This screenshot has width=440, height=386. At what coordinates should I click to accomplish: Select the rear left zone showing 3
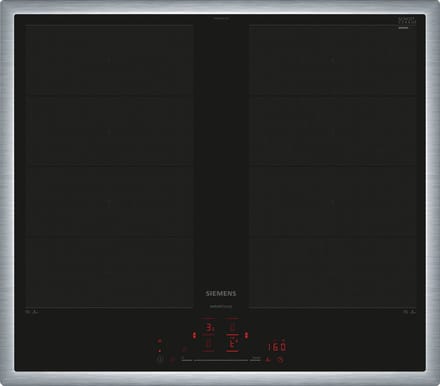pos(209,327)
